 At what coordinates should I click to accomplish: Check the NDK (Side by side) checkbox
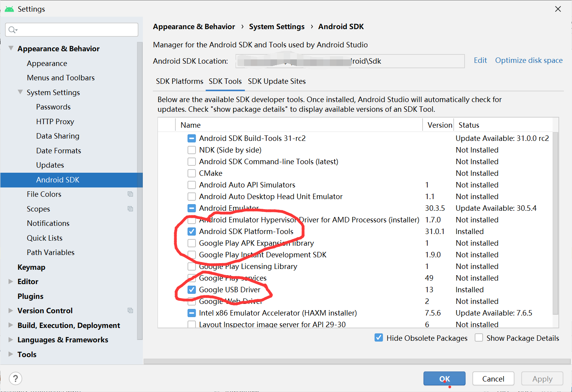(x=192, y=150)
